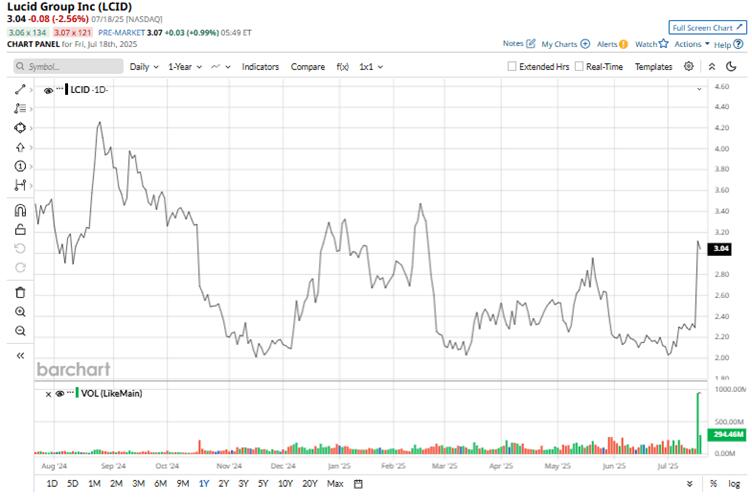The width and height of the screenshot is (752, 503).
Task: Hide the LCID series eye icon
Action: (48, 90)
